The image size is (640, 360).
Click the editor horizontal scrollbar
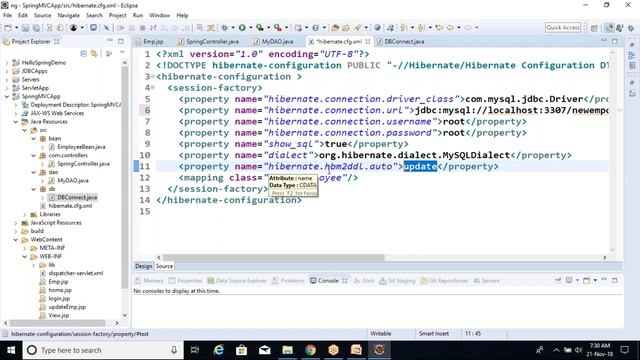click(273, 258)
